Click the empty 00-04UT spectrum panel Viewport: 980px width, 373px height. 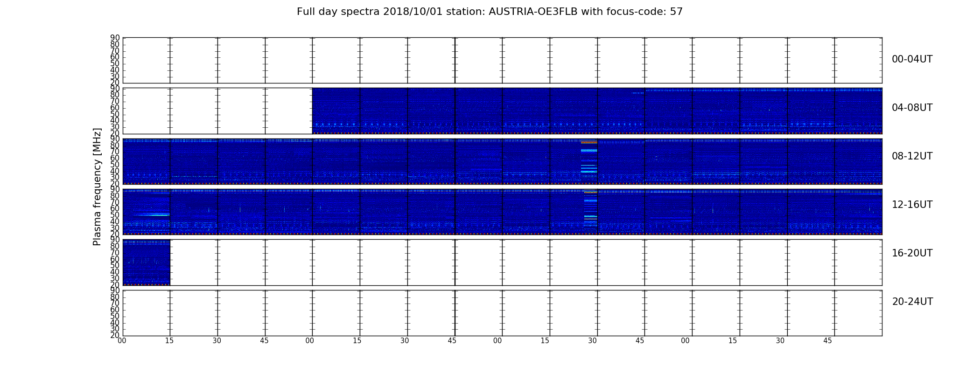pyautogui.click(x=502, y=60)
